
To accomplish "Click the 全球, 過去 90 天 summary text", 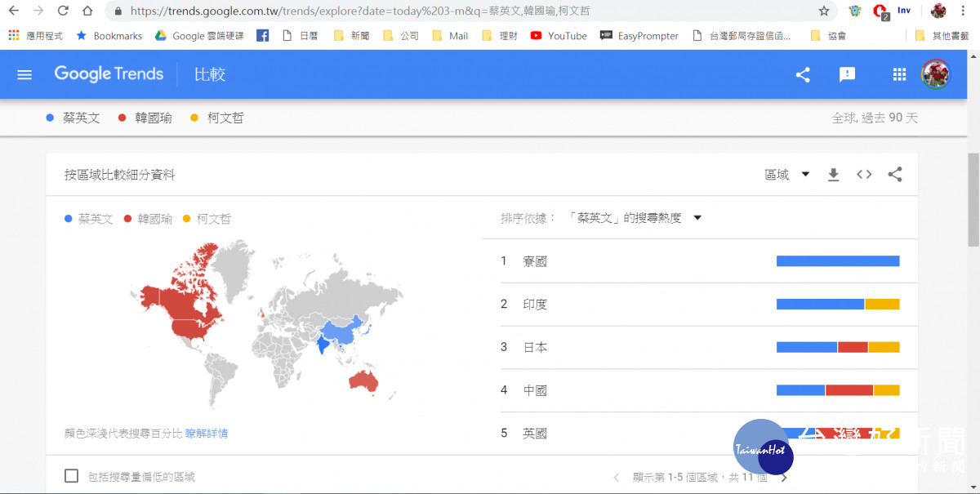I will 875,118.
